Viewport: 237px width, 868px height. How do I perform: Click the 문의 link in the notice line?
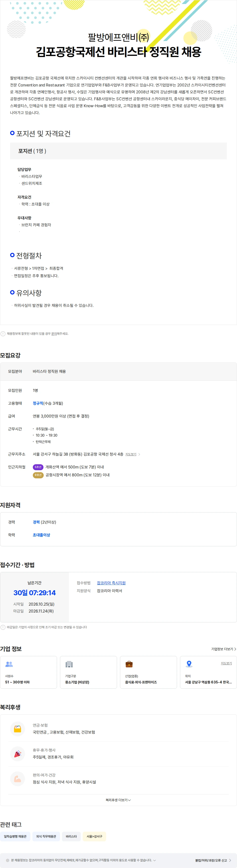click(54, 334)
